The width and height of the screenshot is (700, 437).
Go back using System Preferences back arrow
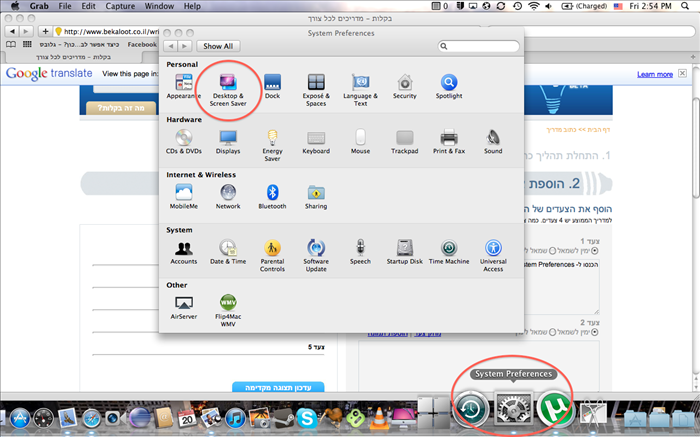170,46
